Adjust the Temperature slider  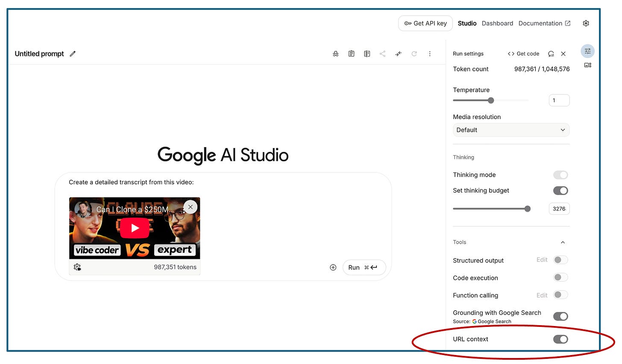click(491, 100)
